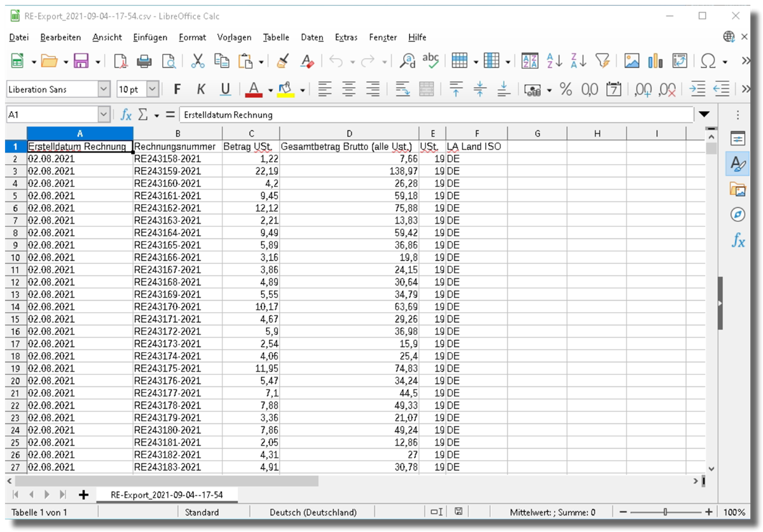Click the zoom slider in status bar
763x532 pixels.
665,512
